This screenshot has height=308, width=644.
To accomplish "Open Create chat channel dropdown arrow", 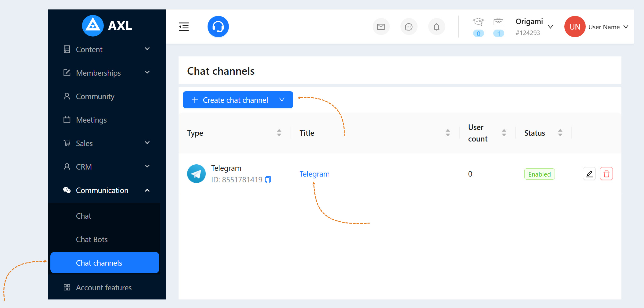I will [282, 100].
